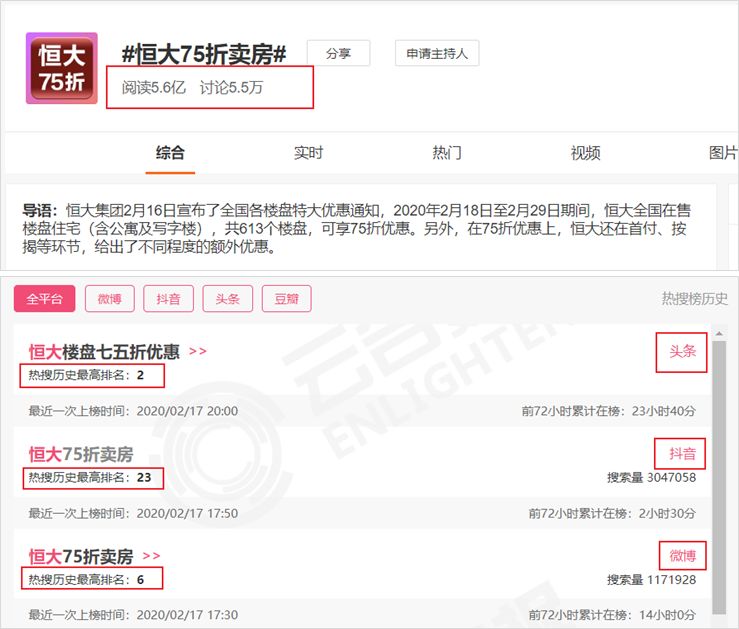The height and width of the screenshot is (629, 739).
Task: Click the 讨论5.5万 discussion count
Action: tap(231, 88)
